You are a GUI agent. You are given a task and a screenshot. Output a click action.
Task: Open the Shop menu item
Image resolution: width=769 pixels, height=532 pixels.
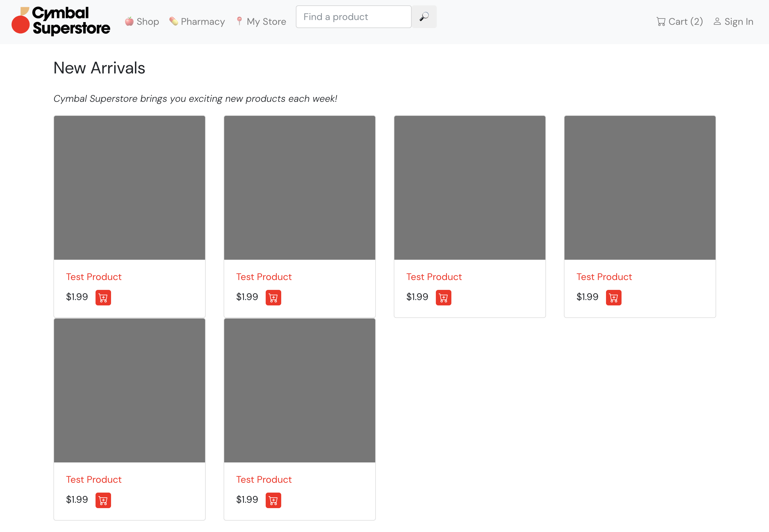(x=142, y=22)
